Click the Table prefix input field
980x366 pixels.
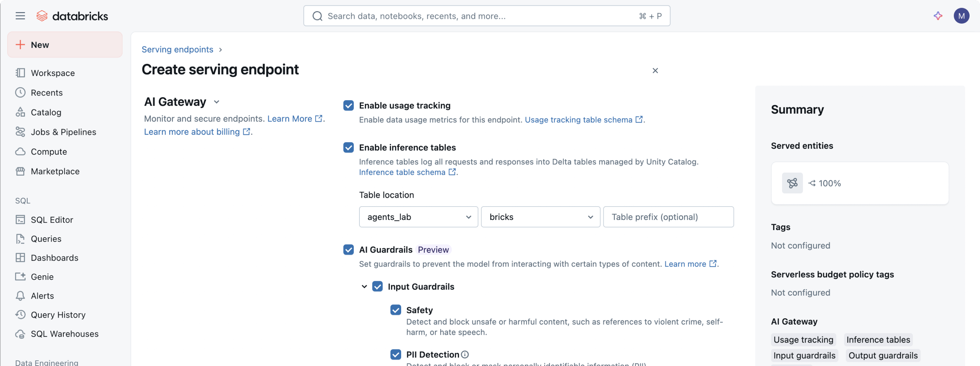[668, 217]
